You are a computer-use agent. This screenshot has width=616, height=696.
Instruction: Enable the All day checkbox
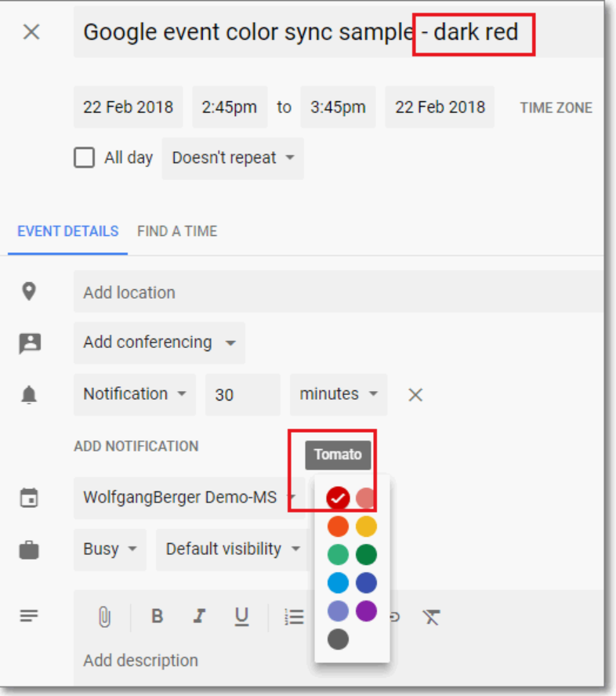[x=85, y=158]
